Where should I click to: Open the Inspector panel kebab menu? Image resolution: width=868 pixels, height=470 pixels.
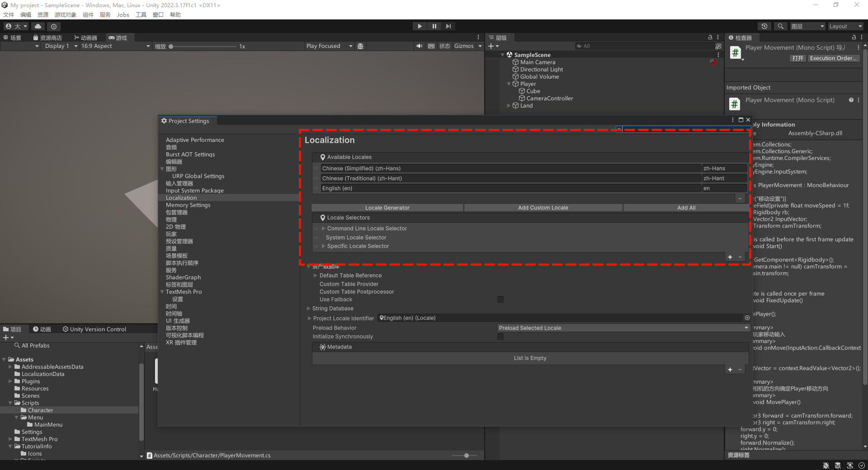tap(861, 38)
